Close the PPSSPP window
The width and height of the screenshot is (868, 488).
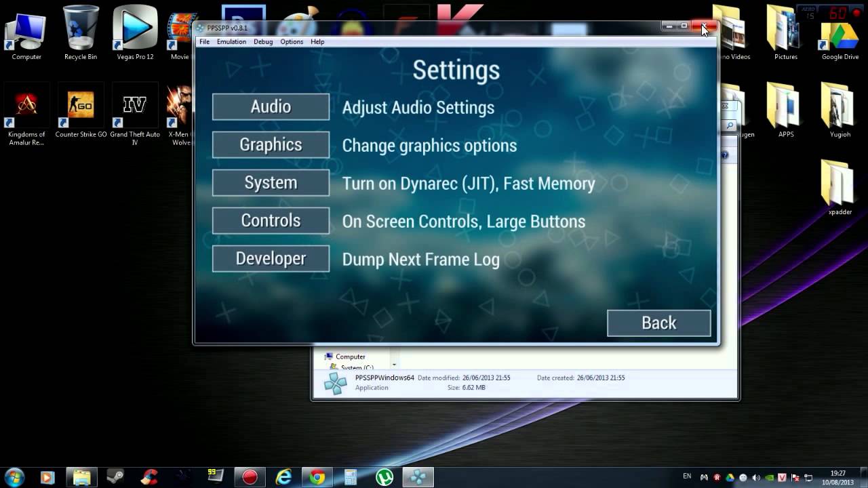click(x=704, y=26)
